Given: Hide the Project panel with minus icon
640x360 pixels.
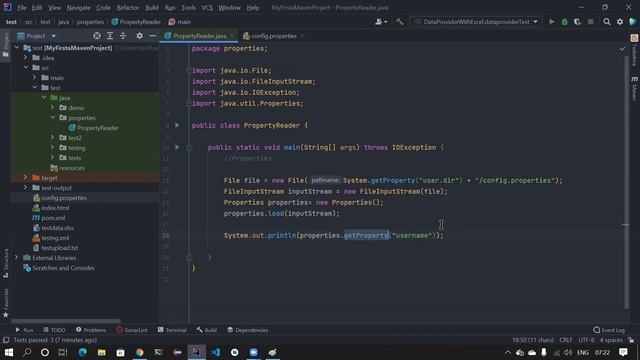Looking at the screenshot, I should coord(152,36).
